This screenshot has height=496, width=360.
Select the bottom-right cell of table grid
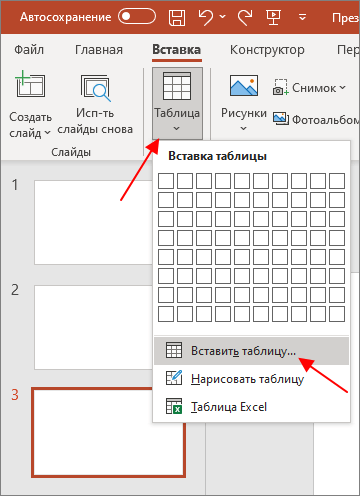337,314
